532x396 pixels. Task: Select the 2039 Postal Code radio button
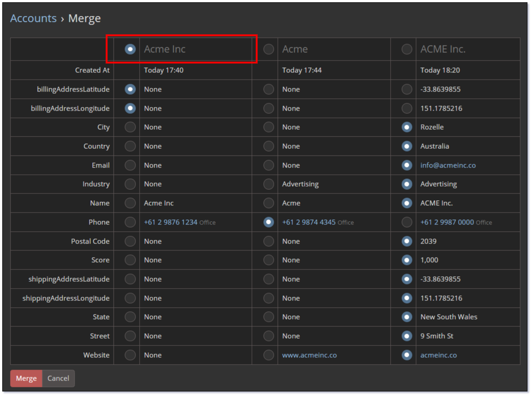(x=407, y=241)
